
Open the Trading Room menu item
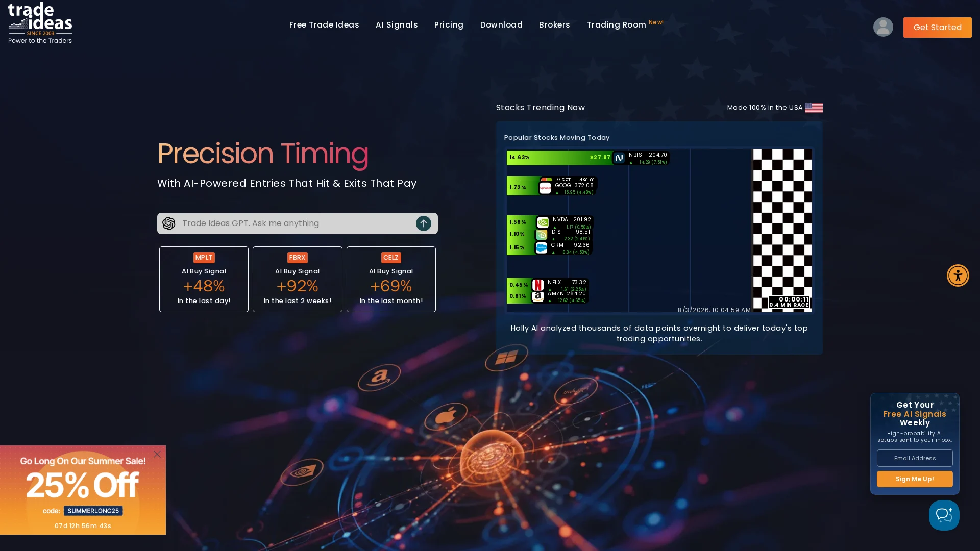(x=617, y=25)
